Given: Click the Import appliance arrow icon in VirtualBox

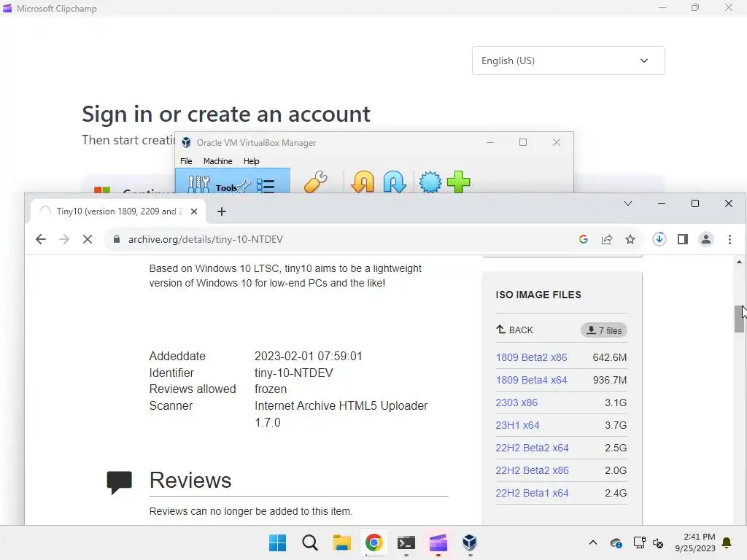Looking at the screenshot, I should click(x=363, y=182).
